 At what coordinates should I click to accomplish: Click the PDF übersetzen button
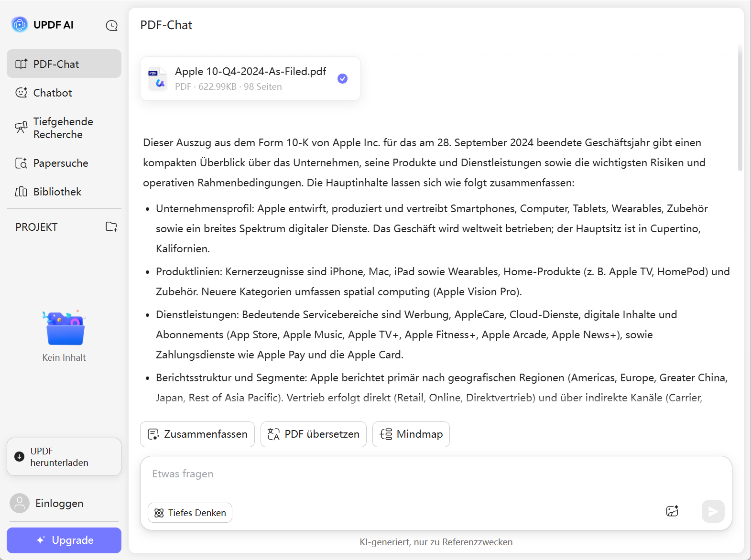coord(314,434)
